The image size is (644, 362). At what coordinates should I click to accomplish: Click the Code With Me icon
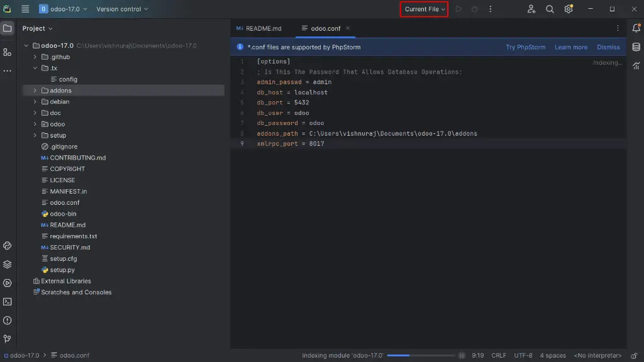coord(531,9)
